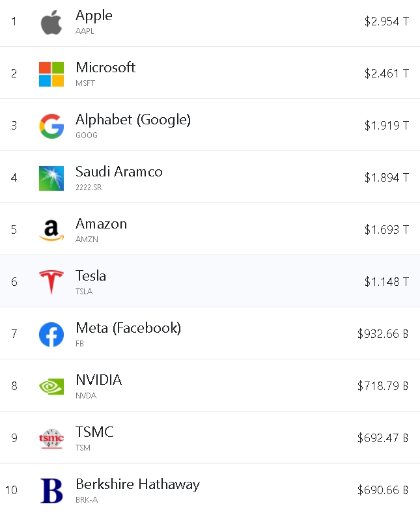Click the NVDA ticker symbol
This screenshot has height=515, width=420.
pos(85,395)
